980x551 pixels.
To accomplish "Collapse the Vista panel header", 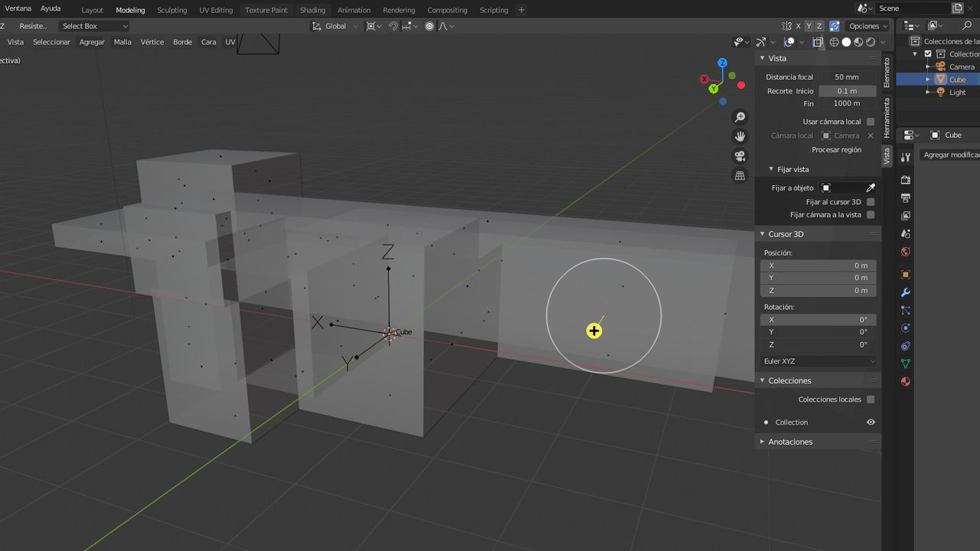I will [x=776, y=58].
